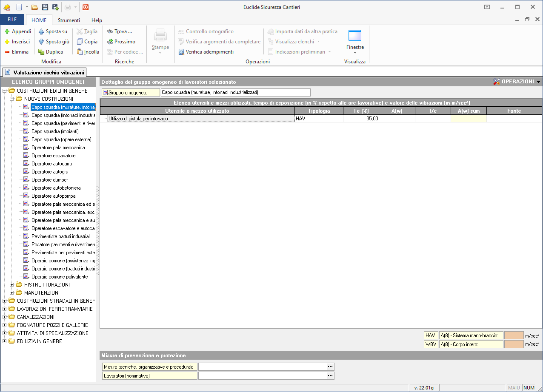
Task: Collapse the NUOVE COSTRUZIONI folder
Action: point(12,99)
